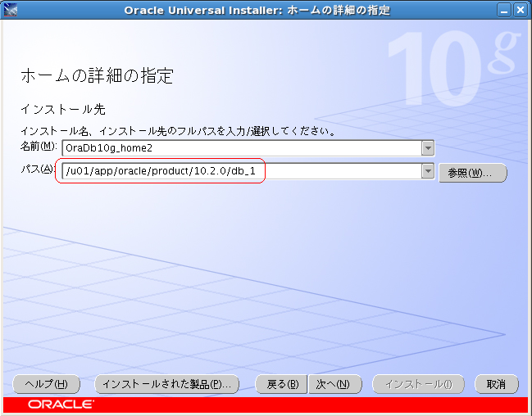Open the path (パス) dropdown arrow
Screen dimensions: 532x416
click(428, 171)
